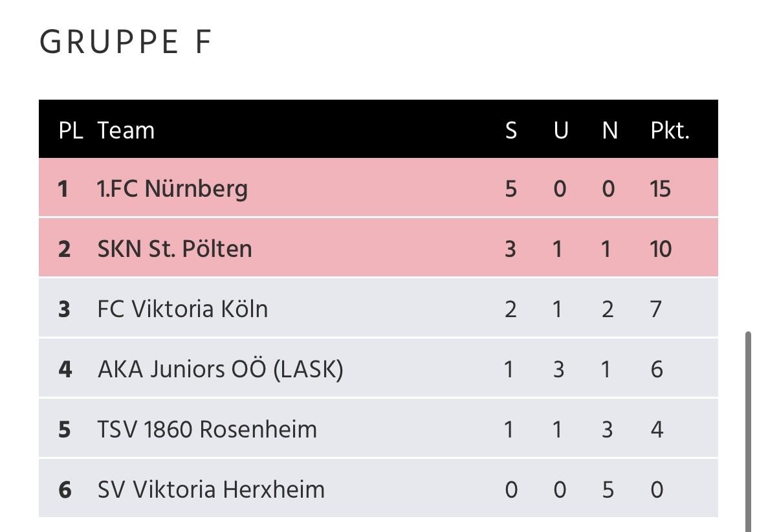Click the PL column header

[71, 130]
